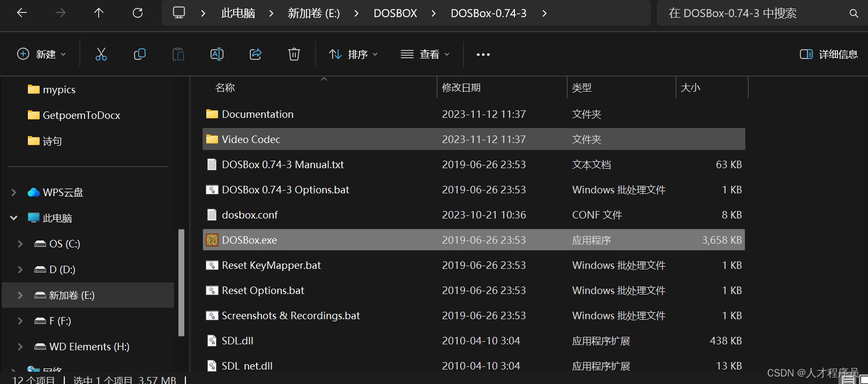
Task: Click the 此电脑 computer icon in sidebar
Action: [x=34, y=218]
